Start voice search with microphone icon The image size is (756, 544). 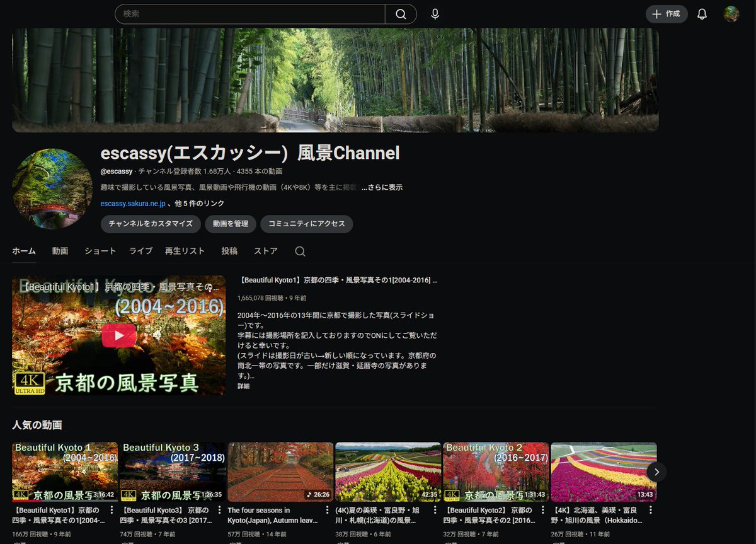pos(435,14)
